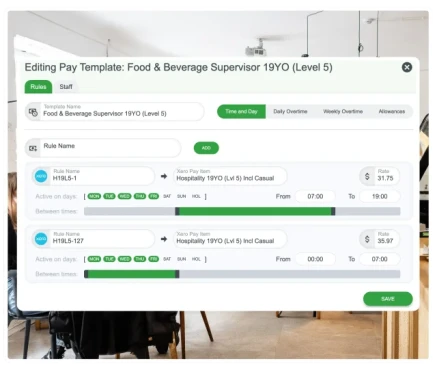Toggle THU for rule H19L5-1
This screenshot has width=437, height=368.
140,196
